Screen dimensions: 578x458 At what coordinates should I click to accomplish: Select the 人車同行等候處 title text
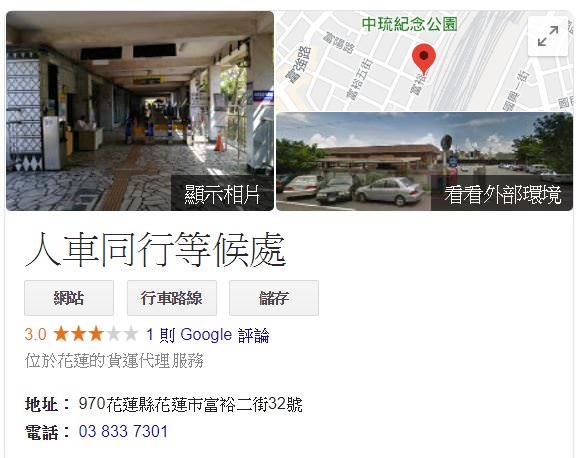pos(155,250)
